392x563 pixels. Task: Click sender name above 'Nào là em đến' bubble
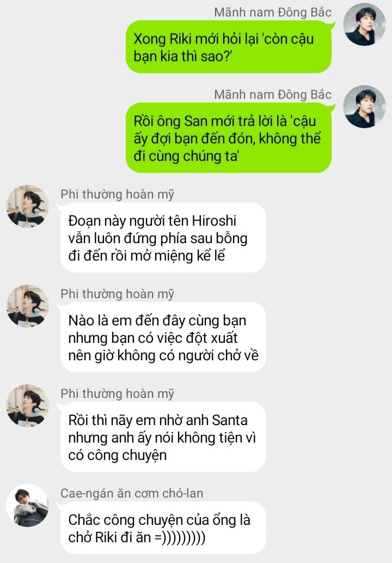[117, 294]
